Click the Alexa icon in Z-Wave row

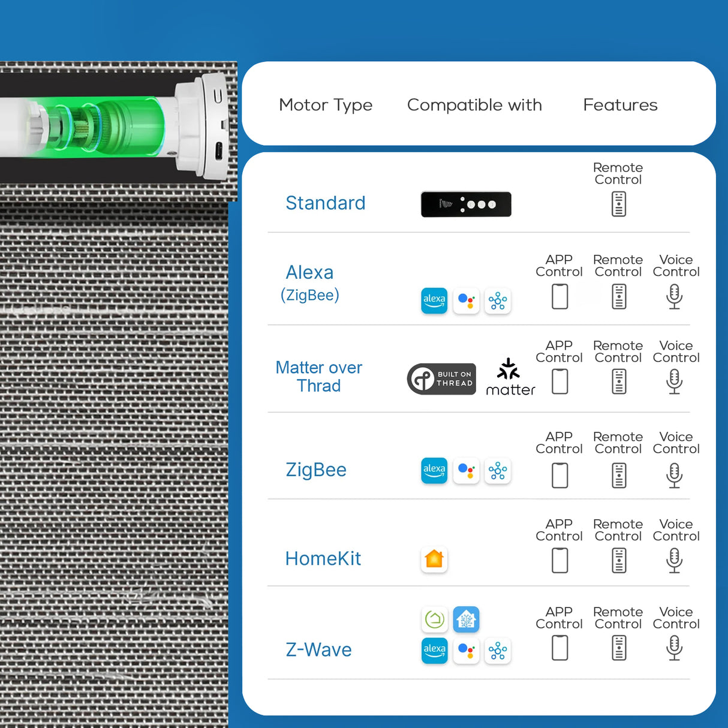(434, 651)
